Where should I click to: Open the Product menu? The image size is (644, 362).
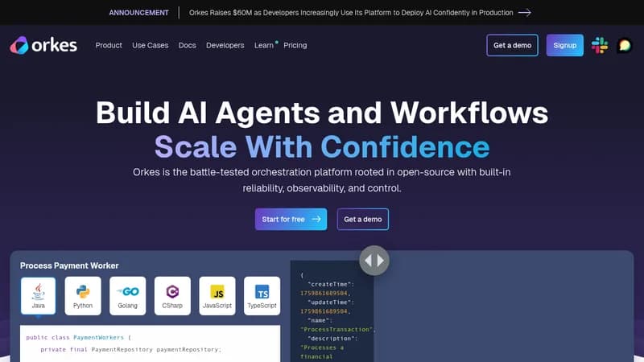click(x=109, y=45)
